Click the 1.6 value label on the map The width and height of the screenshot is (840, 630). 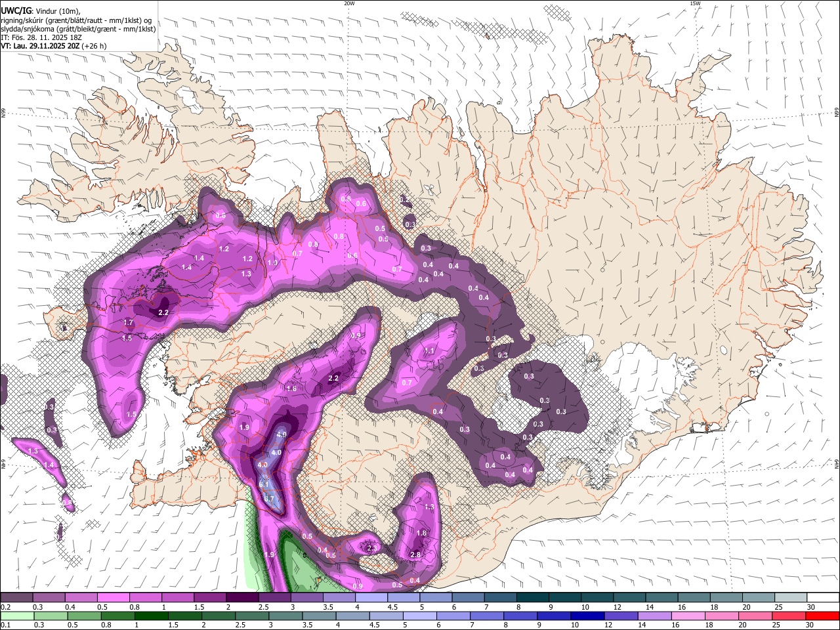click(292, 388)
